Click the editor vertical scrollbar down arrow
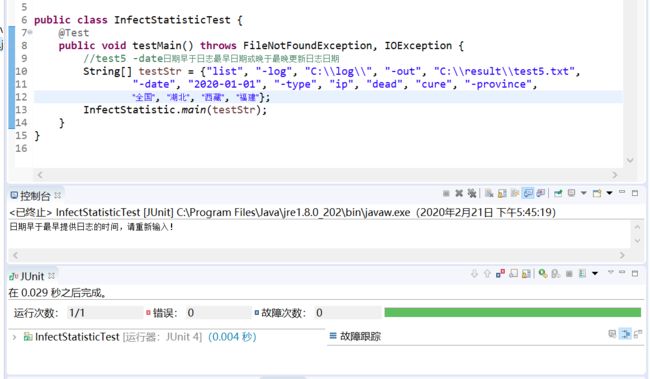 pos(630,160)
